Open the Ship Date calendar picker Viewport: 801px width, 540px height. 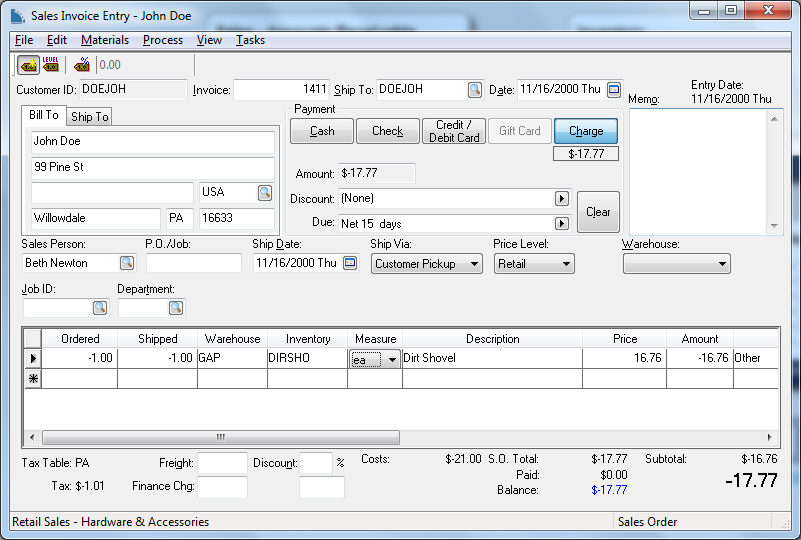pos(350,263)
